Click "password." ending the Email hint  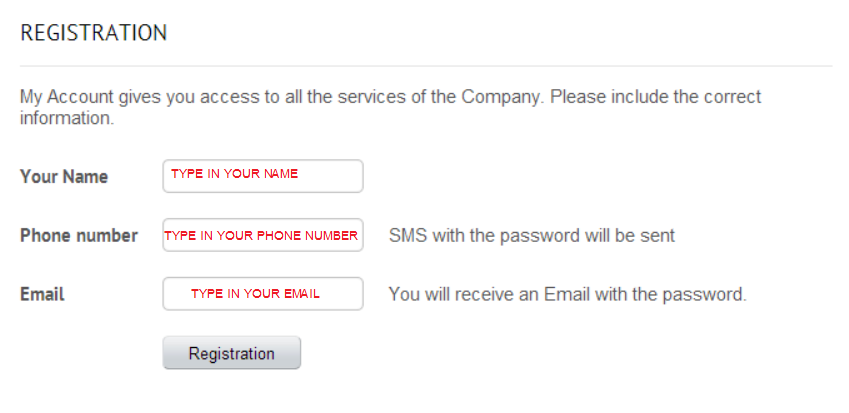pyautogui.click(x=709, y=295)
